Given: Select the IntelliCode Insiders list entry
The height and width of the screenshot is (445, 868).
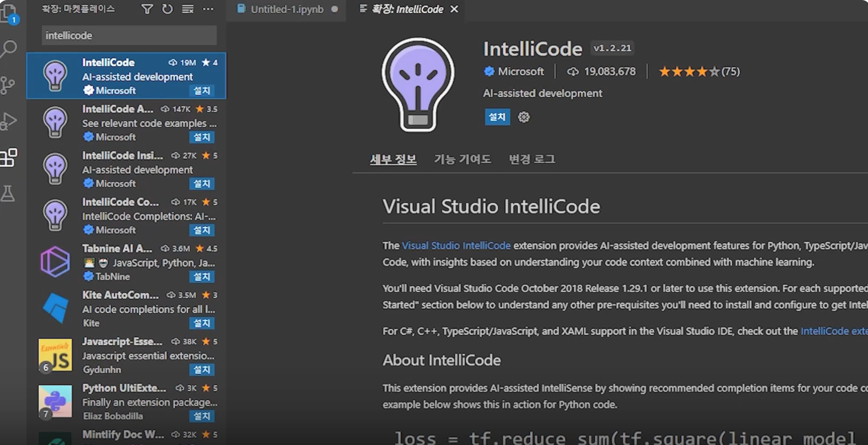Looking at the screenshot, I should 126,169.
